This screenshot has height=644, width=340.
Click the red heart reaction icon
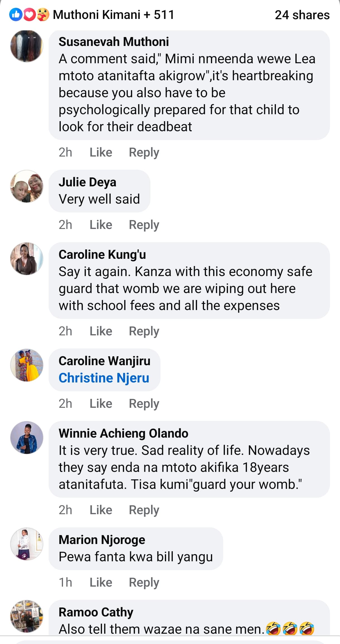point(29,15)
